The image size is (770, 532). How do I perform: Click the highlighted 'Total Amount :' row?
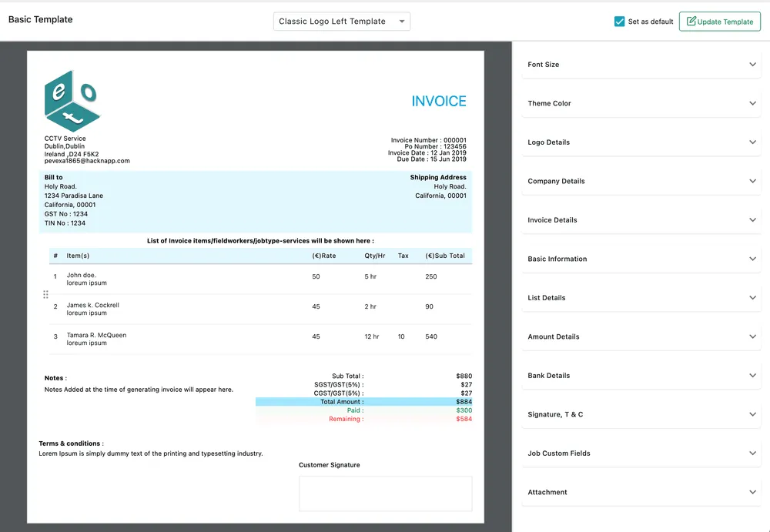tap(364, 402)
